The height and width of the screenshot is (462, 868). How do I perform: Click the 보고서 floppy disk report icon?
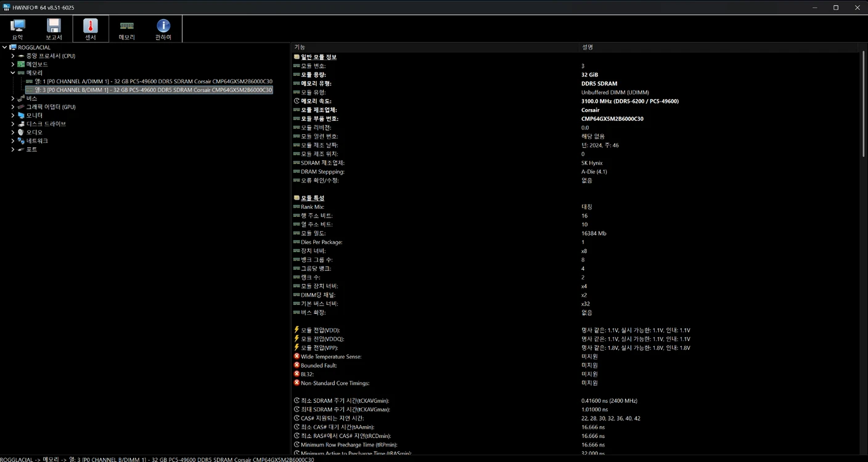tap(54, 29)
